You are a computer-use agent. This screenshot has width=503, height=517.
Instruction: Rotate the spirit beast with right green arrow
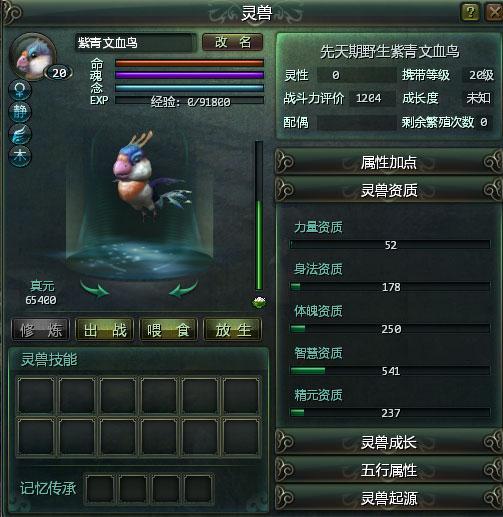click(183, 289)
